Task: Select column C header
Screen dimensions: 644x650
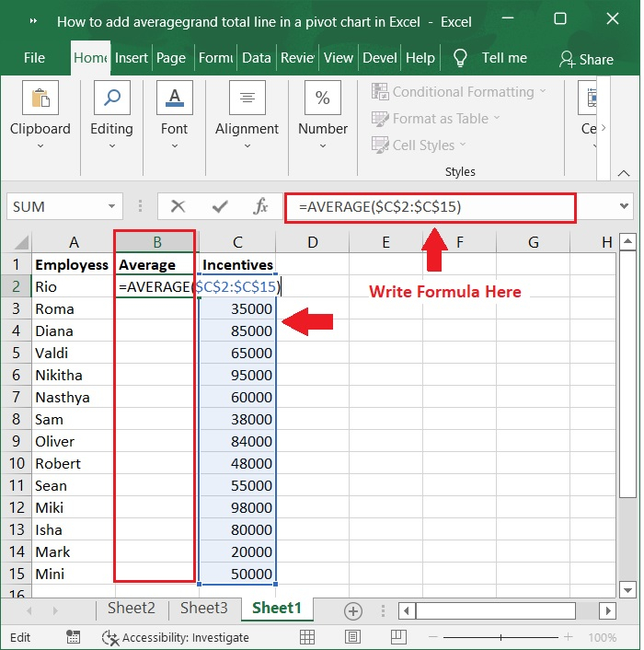Action: coord(237,242)
